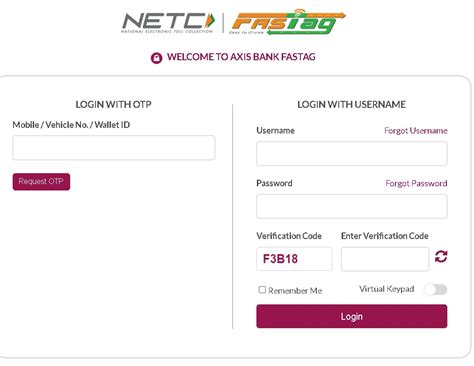Open the Forgot Password link
The height and width of the screenshot is (366, 474).
pyautogui.click(x=416, y=183)
